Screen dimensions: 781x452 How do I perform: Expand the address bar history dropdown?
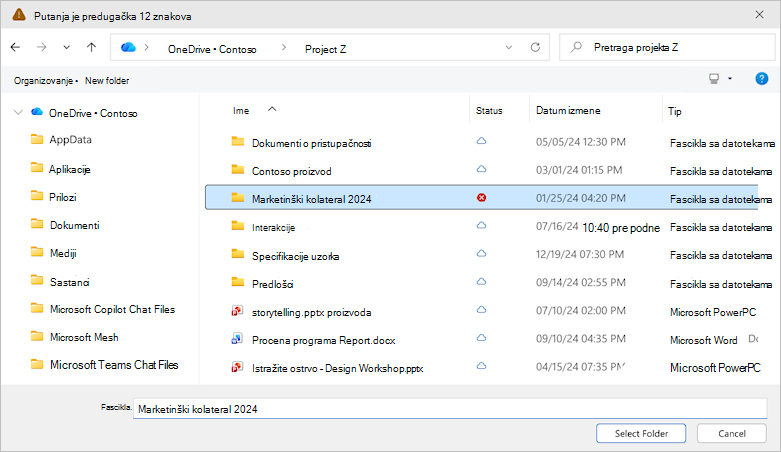point(509,47)
